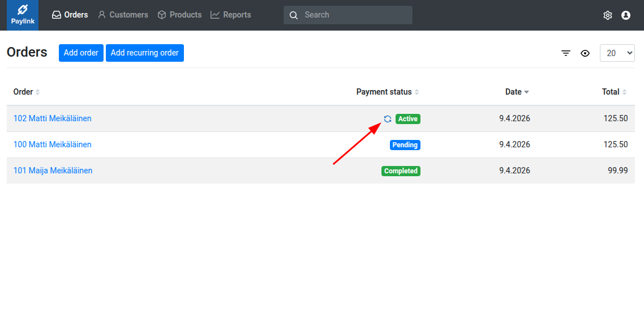Focus the Search input field
Viewport: 644px width, 315px height.
pyautogui.click(x=354, y=15)
